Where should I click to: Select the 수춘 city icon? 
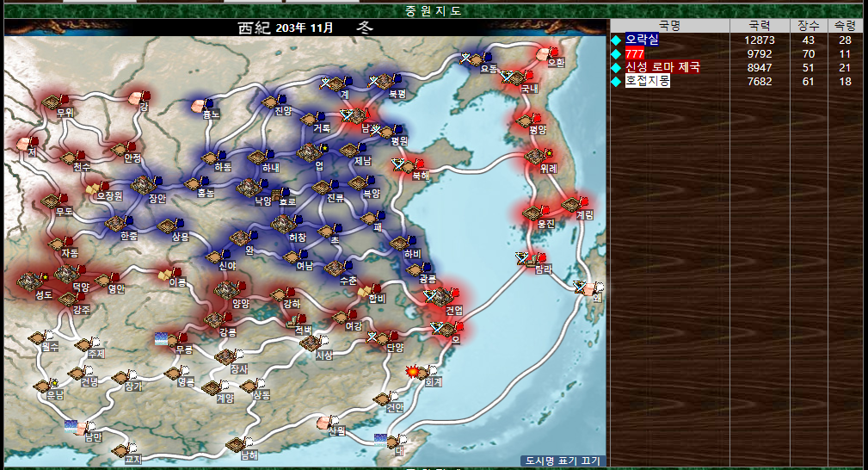[335, 269]
